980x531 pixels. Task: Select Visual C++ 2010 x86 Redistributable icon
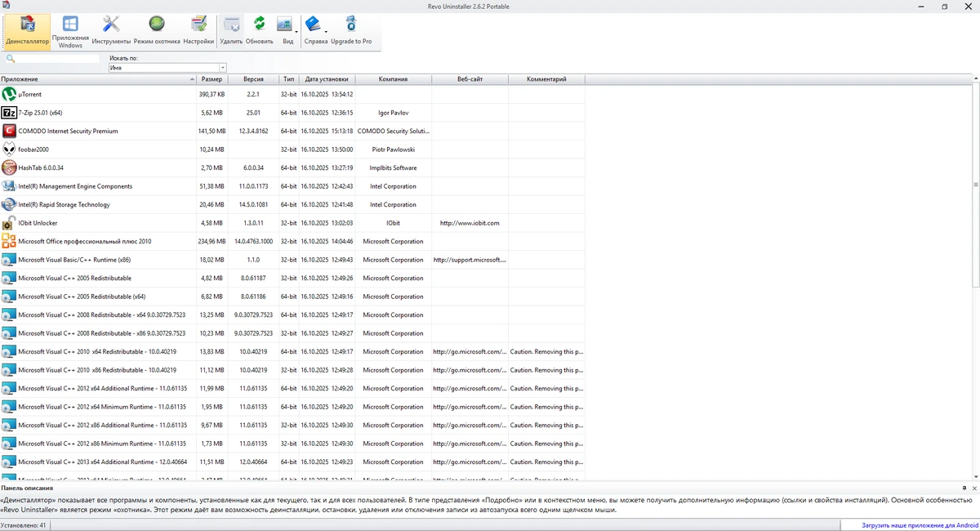[x=9, y=370]
